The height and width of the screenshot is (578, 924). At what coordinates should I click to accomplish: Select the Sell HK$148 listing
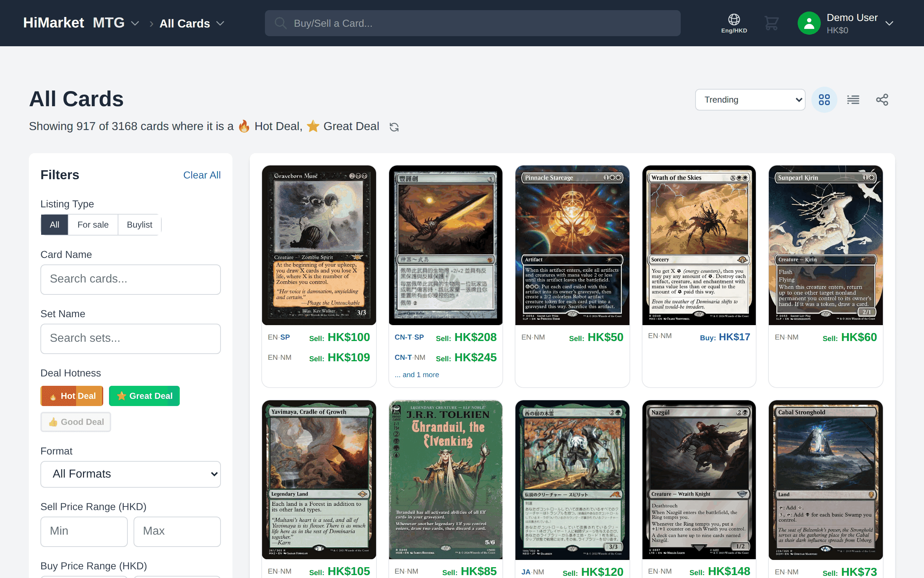click(699, 571)
